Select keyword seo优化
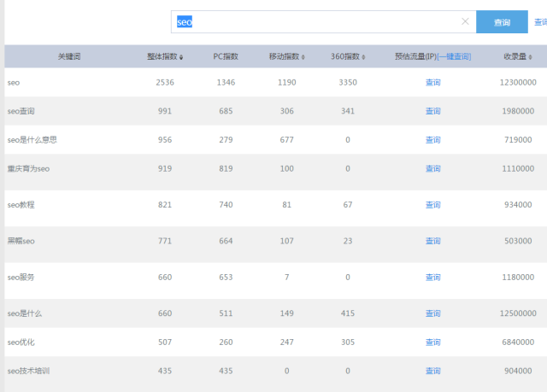 pos(21,342)
